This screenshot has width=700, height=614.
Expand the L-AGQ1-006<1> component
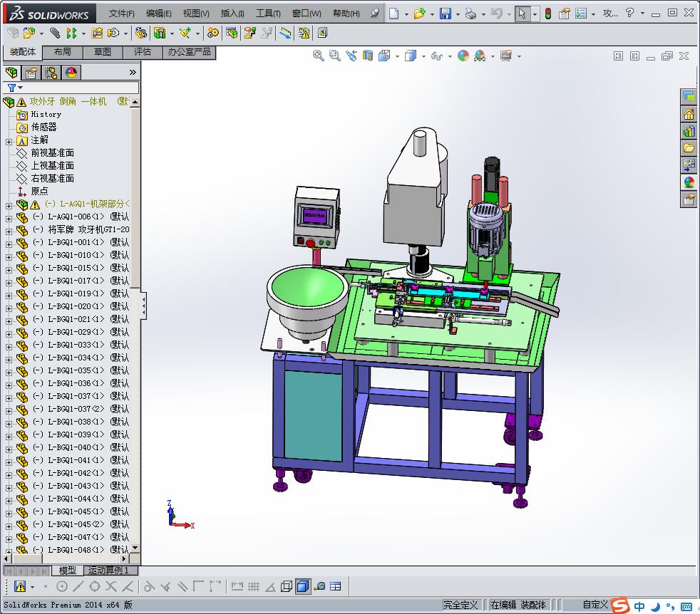pyautogui.click(x=9, y=219)
